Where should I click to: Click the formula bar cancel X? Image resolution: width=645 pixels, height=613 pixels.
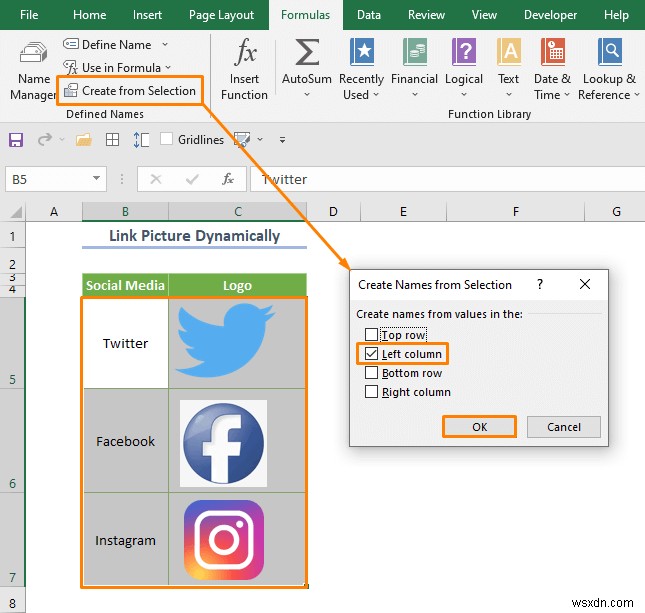pyautogui.click(x=156, y=179)
